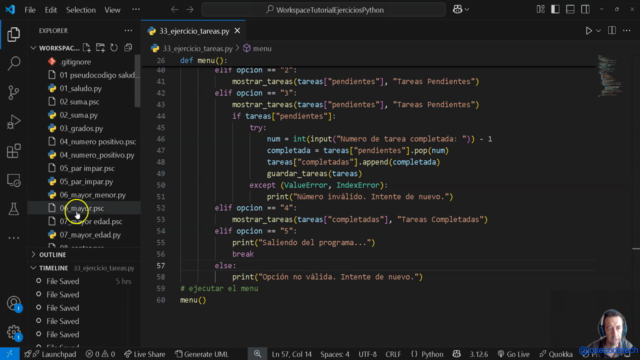Click Generate UML status item
The width and height of the screenshot is (640, 360).
[202, 354]
